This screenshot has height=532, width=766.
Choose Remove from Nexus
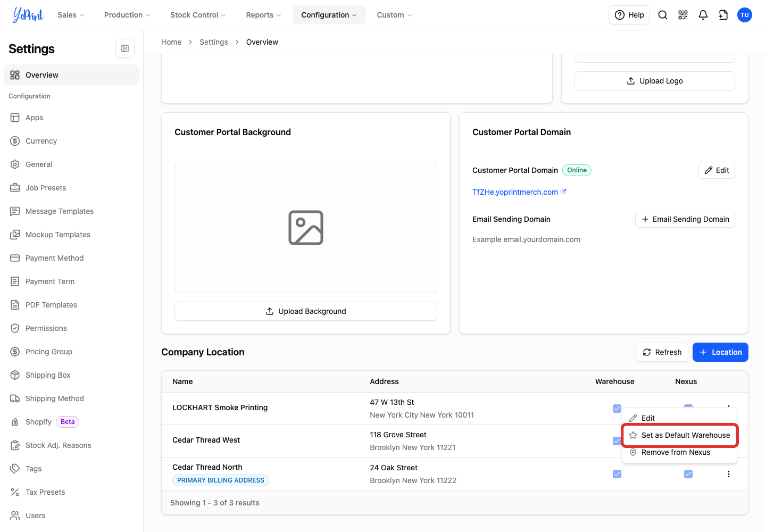[x=679, y=452]
